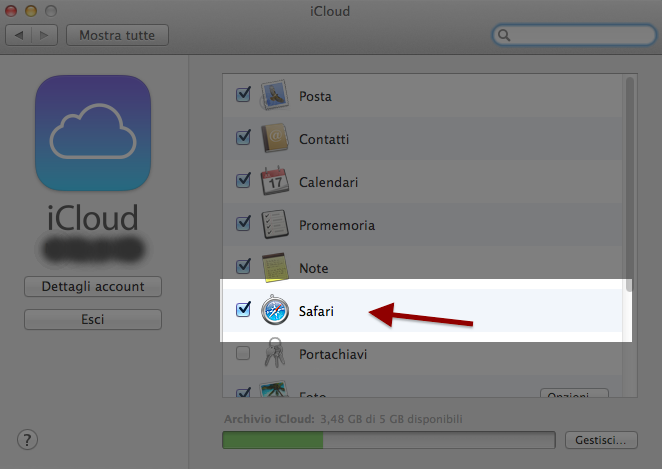The width and height of the screenshot is (662, 469).
Task: Select the Posta label text
Action: tap(315, 96)
